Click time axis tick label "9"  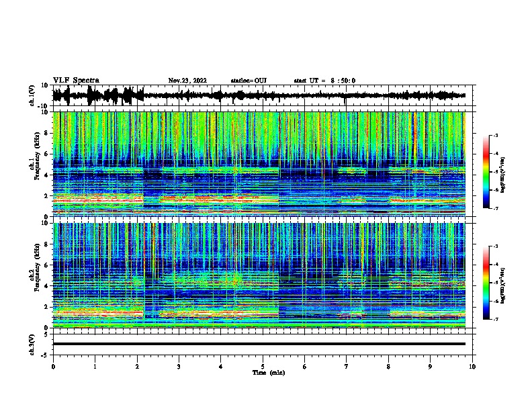(430, 367)
